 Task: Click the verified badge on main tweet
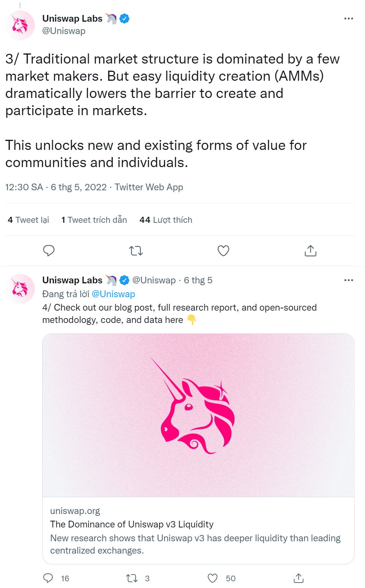[x=125, y=18]
